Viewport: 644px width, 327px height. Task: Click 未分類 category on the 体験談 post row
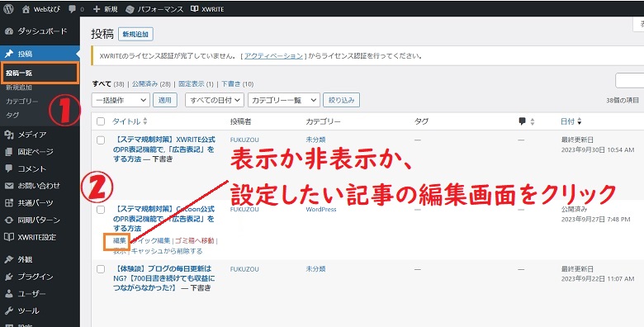coord(315,269)
